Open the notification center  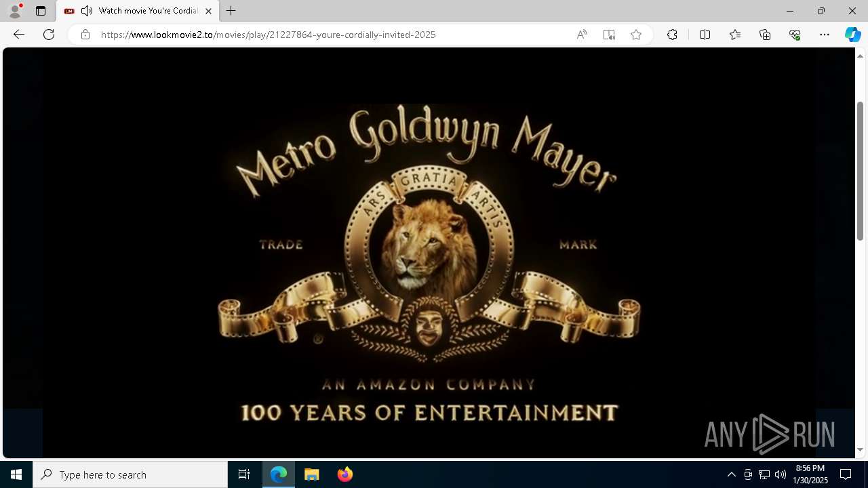(846, 474)
